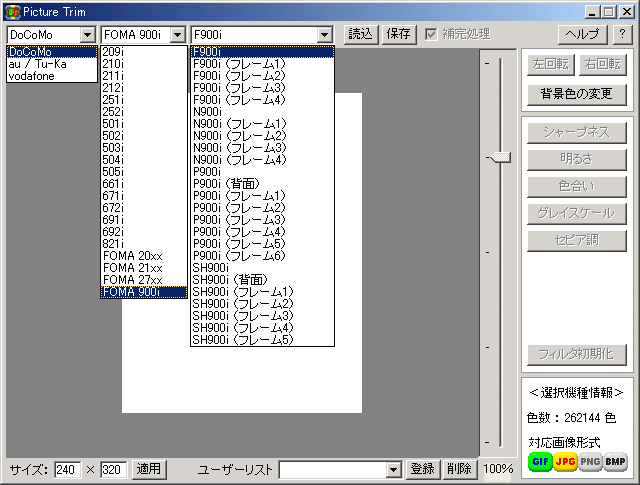
Task: Pick SH900i (背面) model entry
Action: [262, 280]
